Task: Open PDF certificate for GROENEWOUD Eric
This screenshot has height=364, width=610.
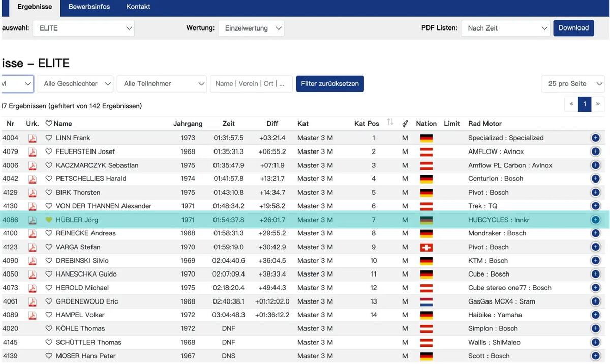Action: coord(33,301)
